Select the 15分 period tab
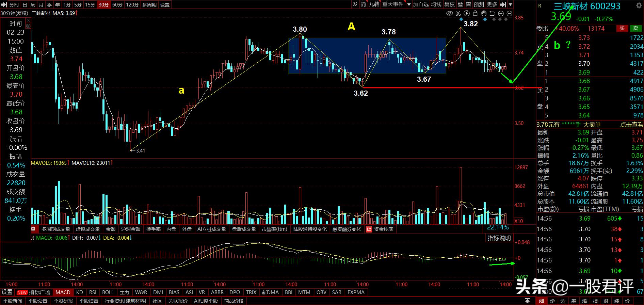The image size is (644, 305). (90, 5)
